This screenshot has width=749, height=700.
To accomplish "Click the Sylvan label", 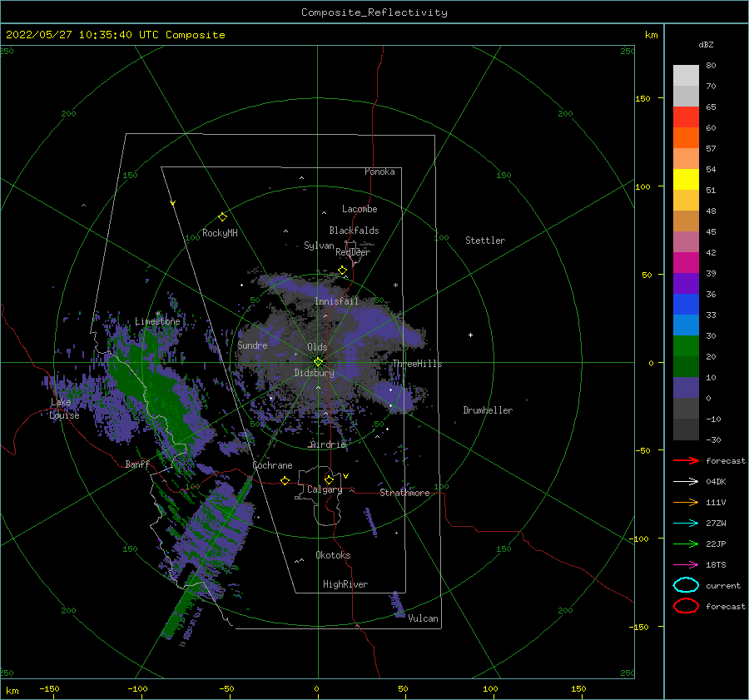I will click(x=319, y=246).
